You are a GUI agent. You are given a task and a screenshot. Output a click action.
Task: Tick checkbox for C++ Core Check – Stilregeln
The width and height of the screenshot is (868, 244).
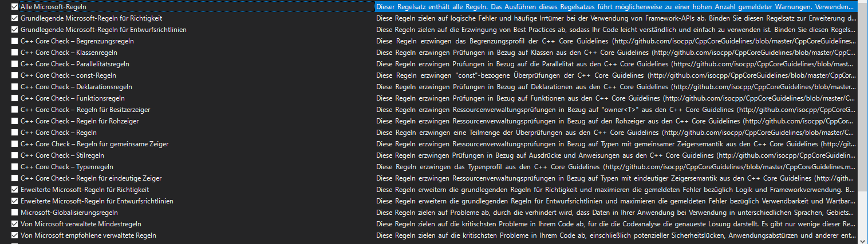[15, 155]
